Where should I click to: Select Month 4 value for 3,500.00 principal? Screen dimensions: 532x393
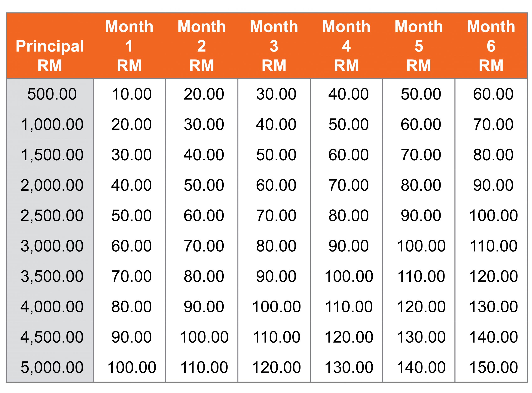pos(349,276)
